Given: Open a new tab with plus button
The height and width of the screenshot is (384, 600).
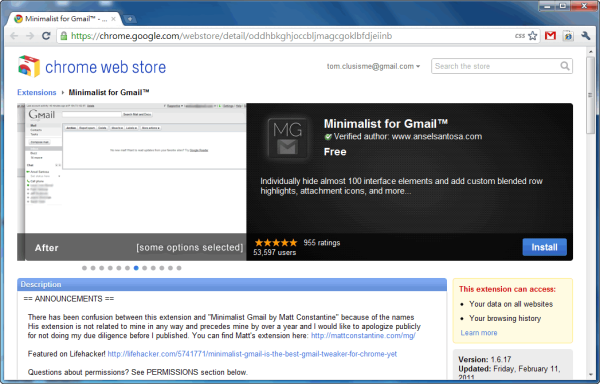Looking at the screenshot, I should [130, 19].
